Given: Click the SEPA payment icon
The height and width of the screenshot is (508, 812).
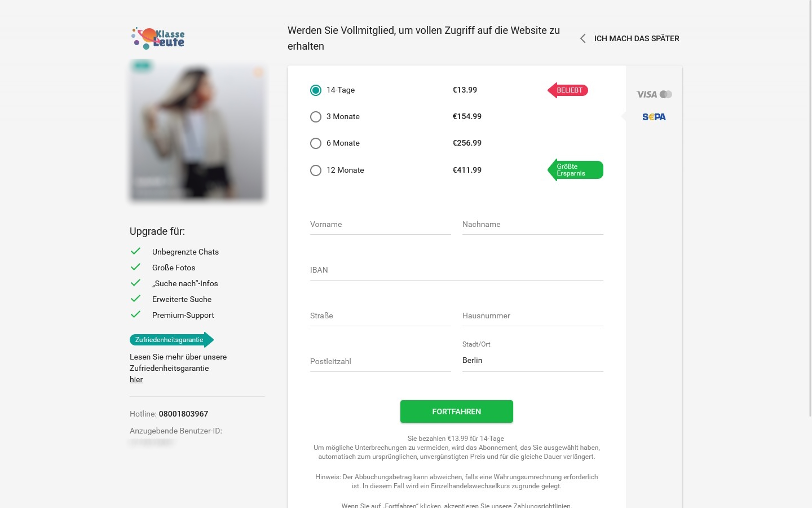Looking at the screenshot, I should pos(654,117).
